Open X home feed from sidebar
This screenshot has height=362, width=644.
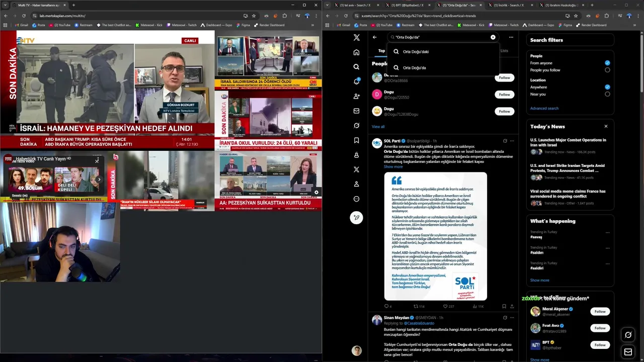[356, 52]
